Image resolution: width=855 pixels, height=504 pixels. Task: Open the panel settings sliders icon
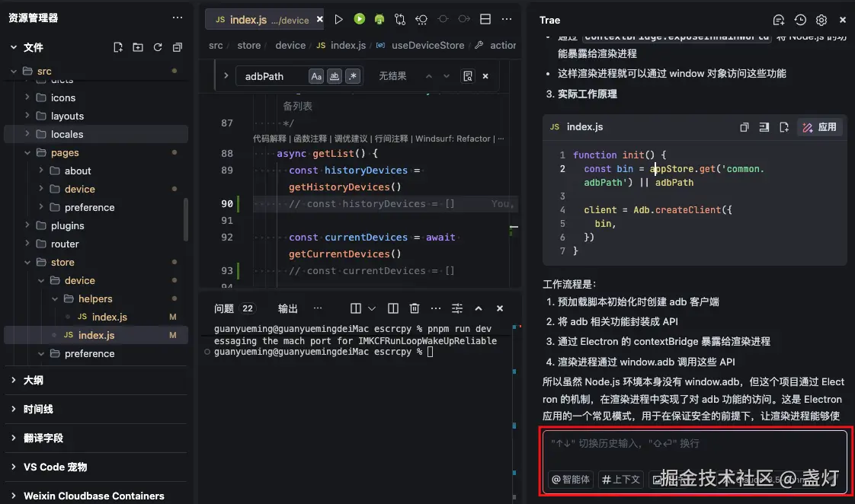(457, 308)
